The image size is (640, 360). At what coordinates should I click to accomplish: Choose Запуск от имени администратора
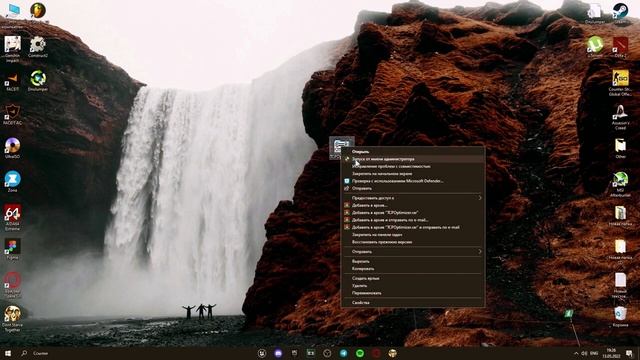(413, 159)
